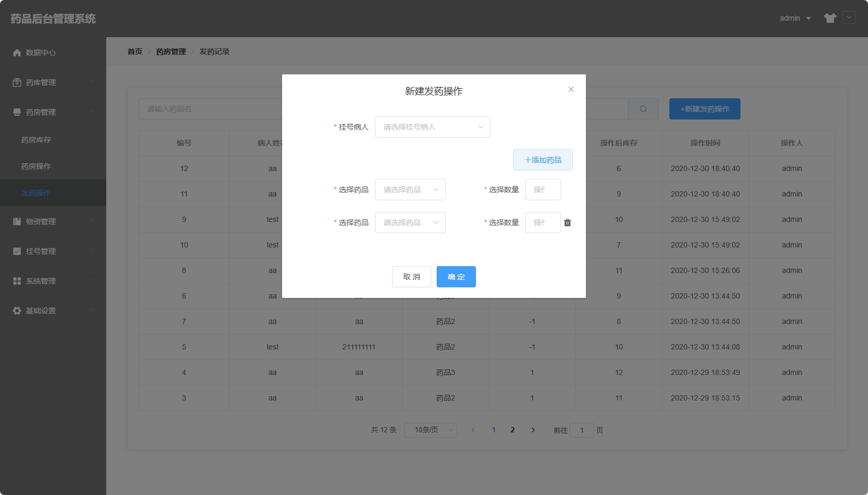Go to 首页 breadcrumb
This screenshot has height=495, width=868.
[135, 52]
